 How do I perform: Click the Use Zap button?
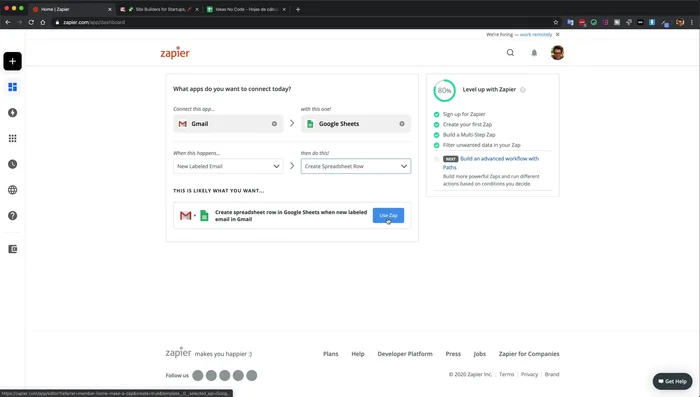(388, 215)
